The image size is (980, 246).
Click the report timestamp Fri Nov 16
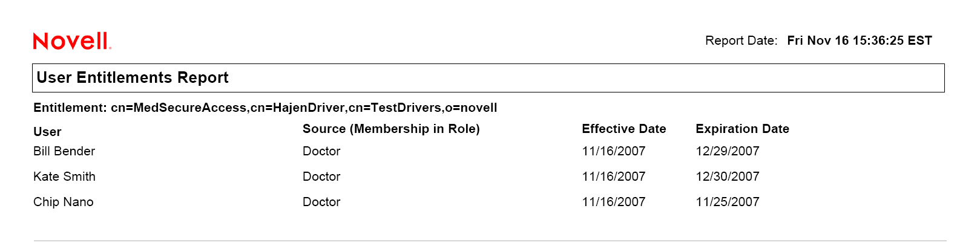pyautogui.click(x=859, y=40)
